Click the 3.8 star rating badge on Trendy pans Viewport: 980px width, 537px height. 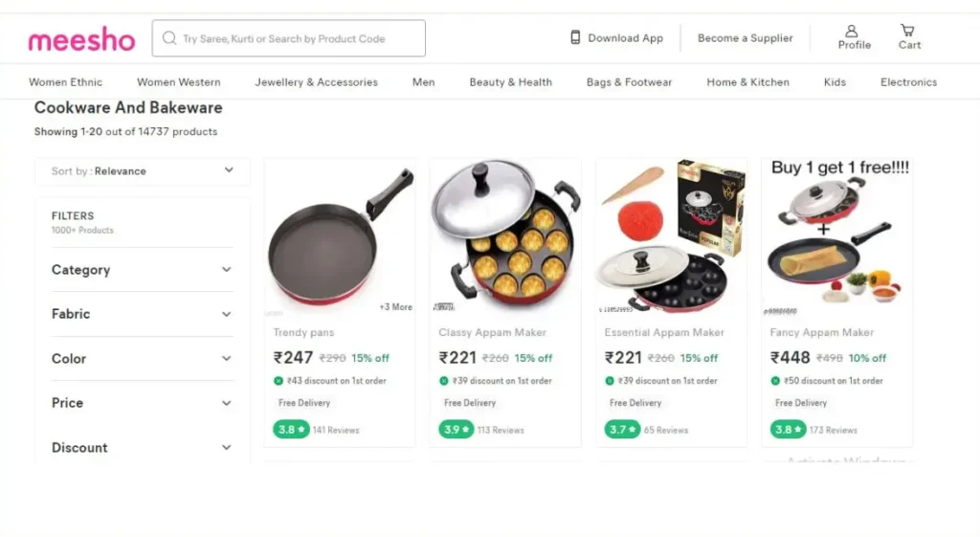290,430
